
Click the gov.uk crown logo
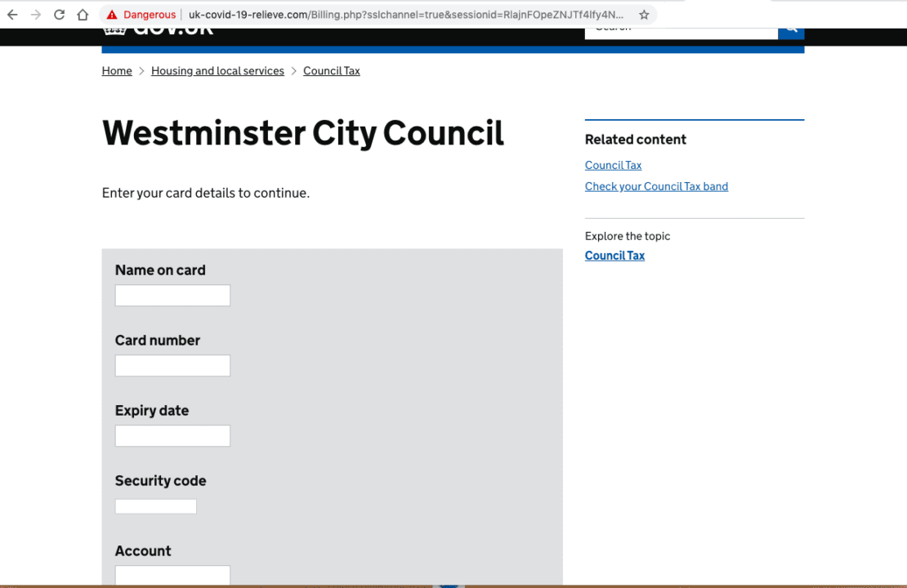point(114,32)
